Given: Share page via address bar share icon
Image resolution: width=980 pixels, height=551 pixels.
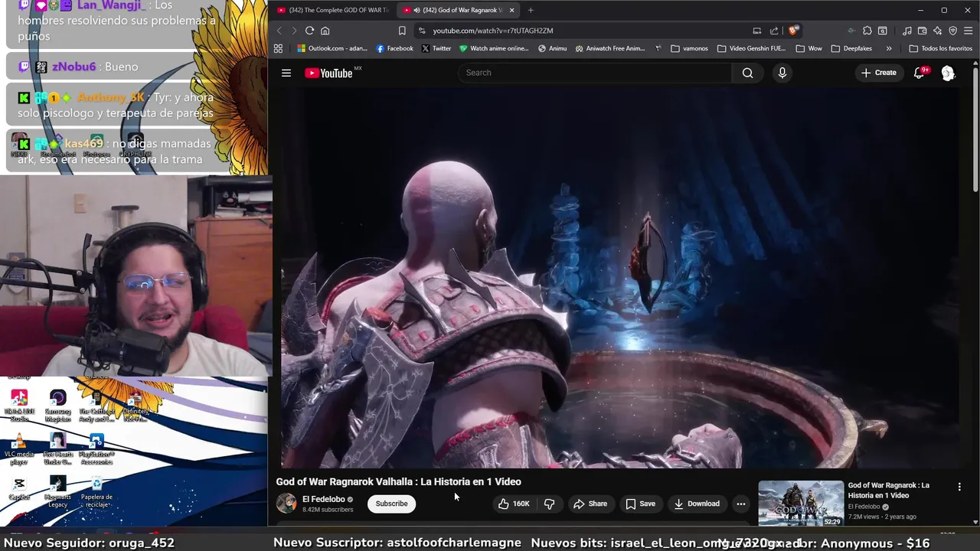Looking at the screenshot, I should point(774,31).
